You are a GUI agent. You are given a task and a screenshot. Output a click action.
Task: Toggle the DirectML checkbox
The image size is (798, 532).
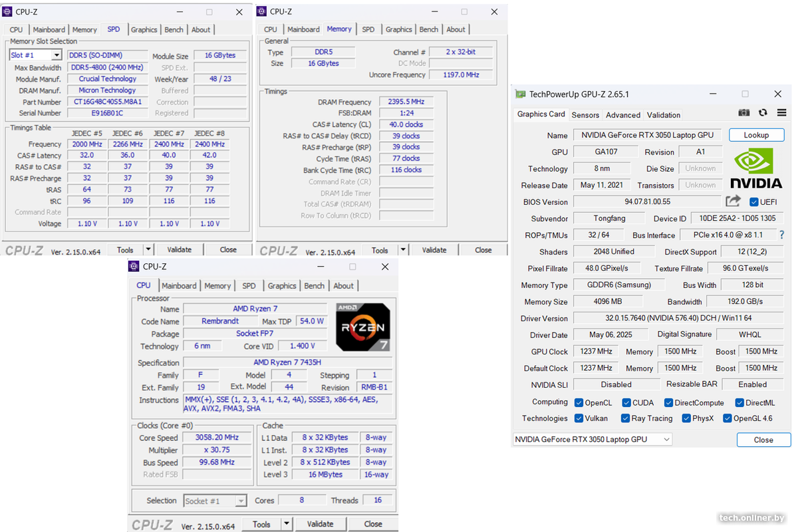pos(739,402)
